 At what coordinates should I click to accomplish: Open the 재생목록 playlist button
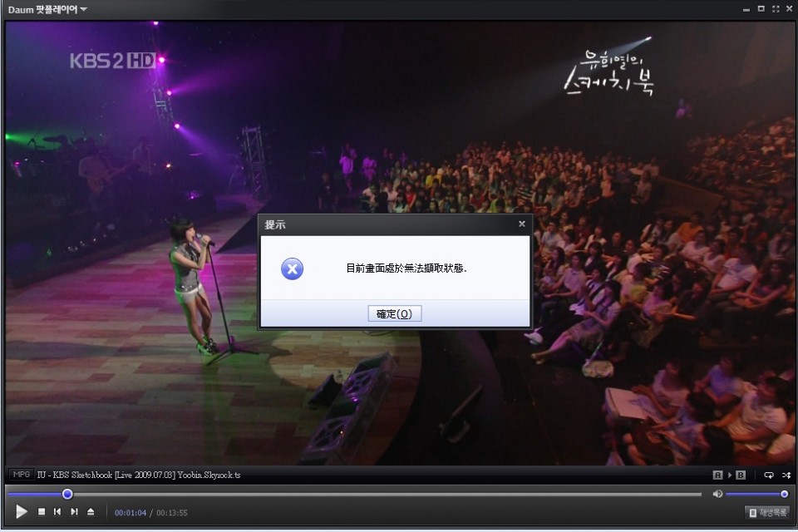pyautogui.click(x=768, y=513)
